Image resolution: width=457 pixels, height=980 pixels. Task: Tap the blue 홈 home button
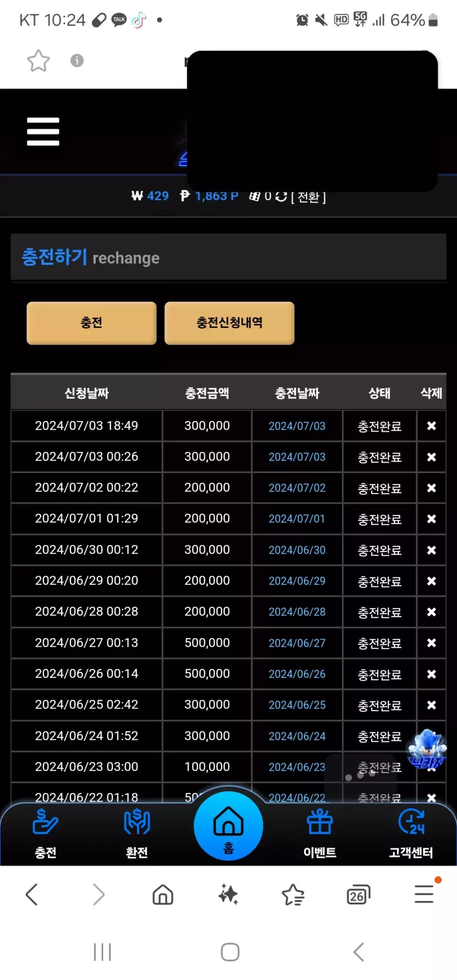(228, 826)
